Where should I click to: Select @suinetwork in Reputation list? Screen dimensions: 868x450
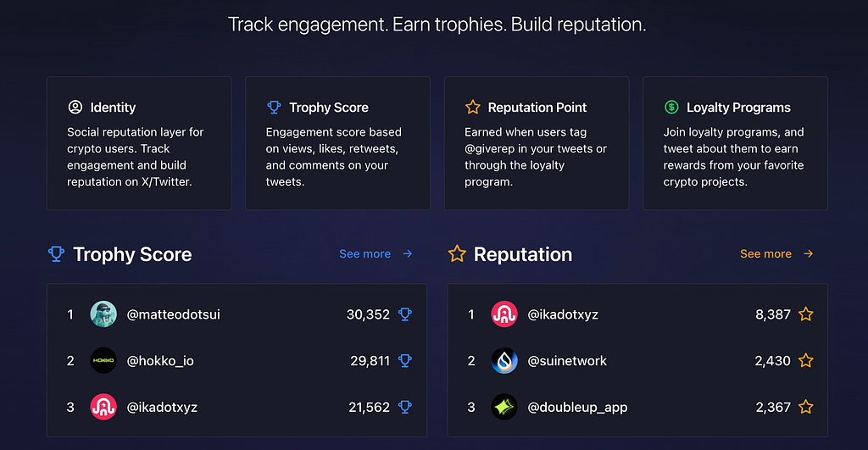[x=567, y=361]
